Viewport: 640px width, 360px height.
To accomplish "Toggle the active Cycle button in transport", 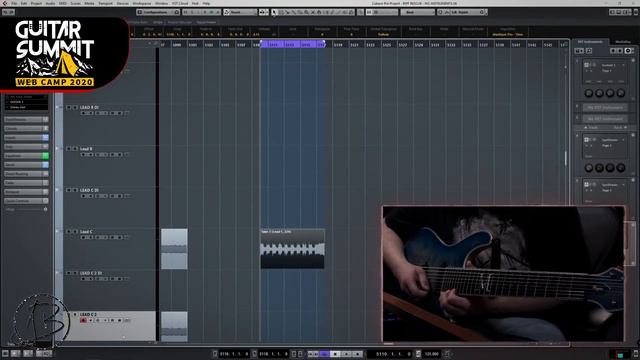I will [x=324, y=354].
